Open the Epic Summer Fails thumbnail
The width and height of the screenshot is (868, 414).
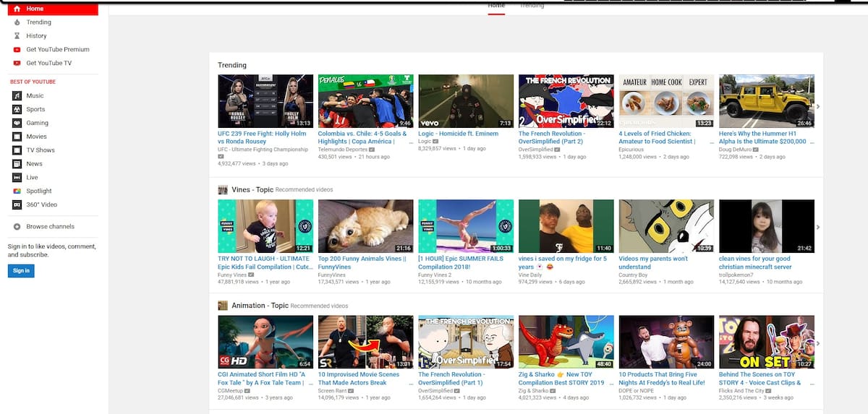point(466,226)
